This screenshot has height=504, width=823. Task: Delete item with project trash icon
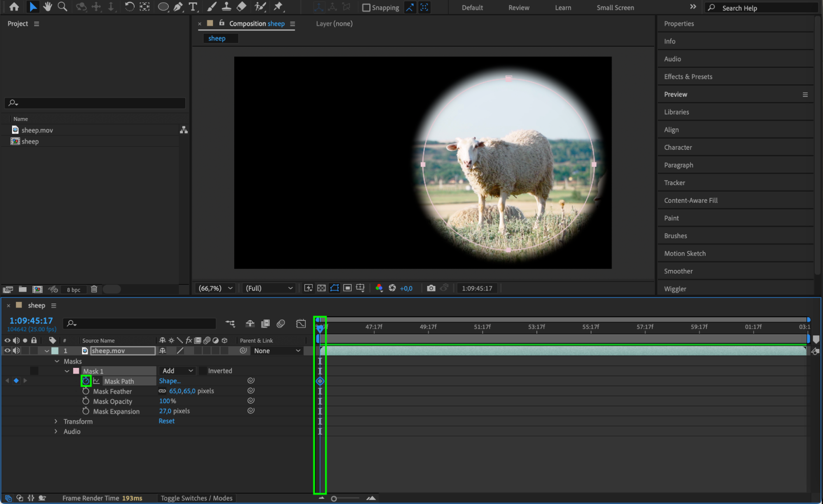tap(94, 289)
